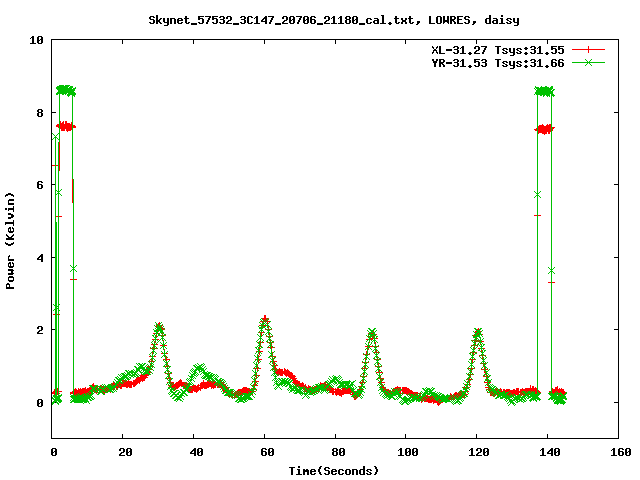This screenshot has height=480, width=640.
Task: Click the Power (Kelvin) y-axis label
Action: [x=10, y=241]
